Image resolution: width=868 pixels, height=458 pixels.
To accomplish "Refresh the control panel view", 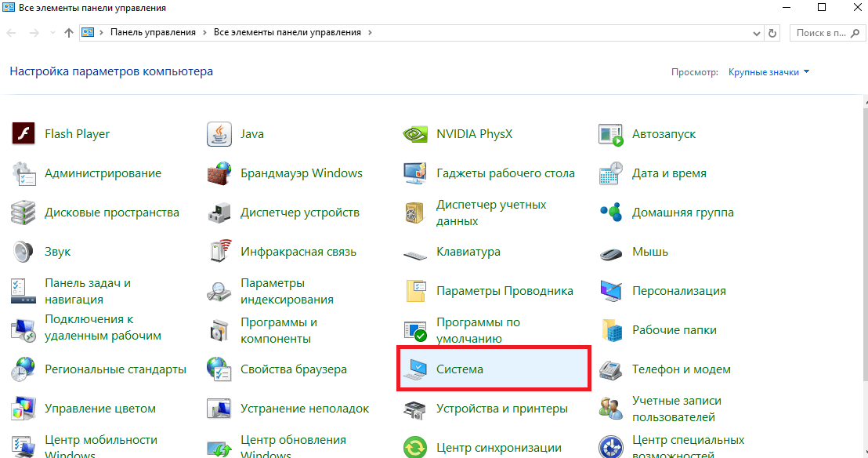I will pos(772,33).
